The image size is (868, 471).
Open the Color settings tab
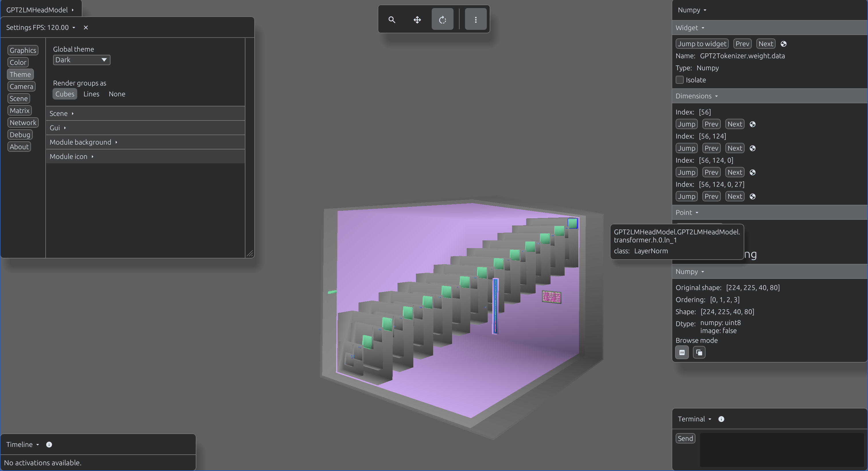click(18, 63)
